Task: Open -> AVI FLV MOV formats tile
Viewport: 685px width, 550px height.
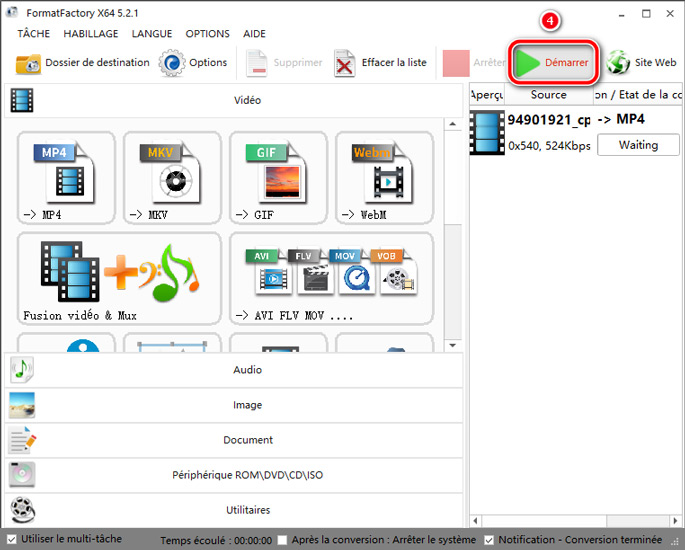Action: [x=332, y=278]
